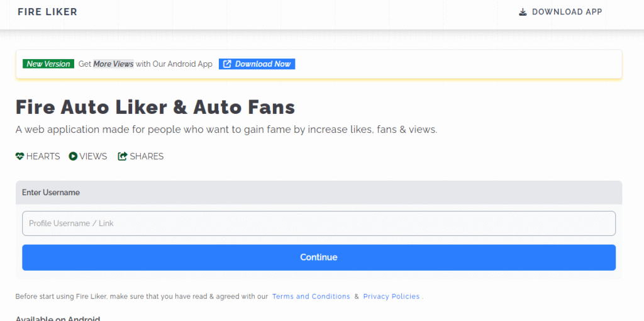The image size is (644, 321).
Task: Click the Fire Auto Liker & Auto Fans heading
Action: click(x=155, y=107)
